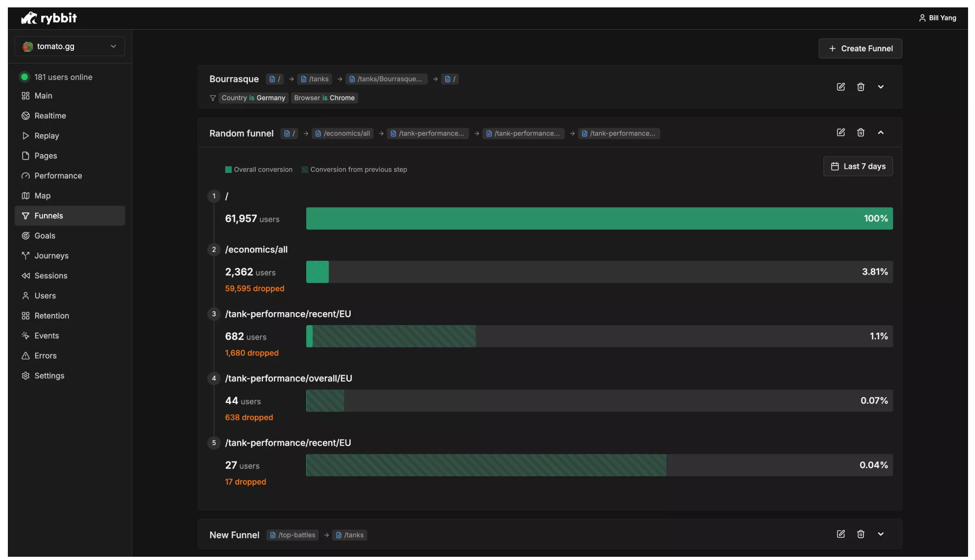Viewport: 975px width, 560px height.
Task: Click the Bill Yang user profile
Action: pyautogui.click(x=937, y=18)
